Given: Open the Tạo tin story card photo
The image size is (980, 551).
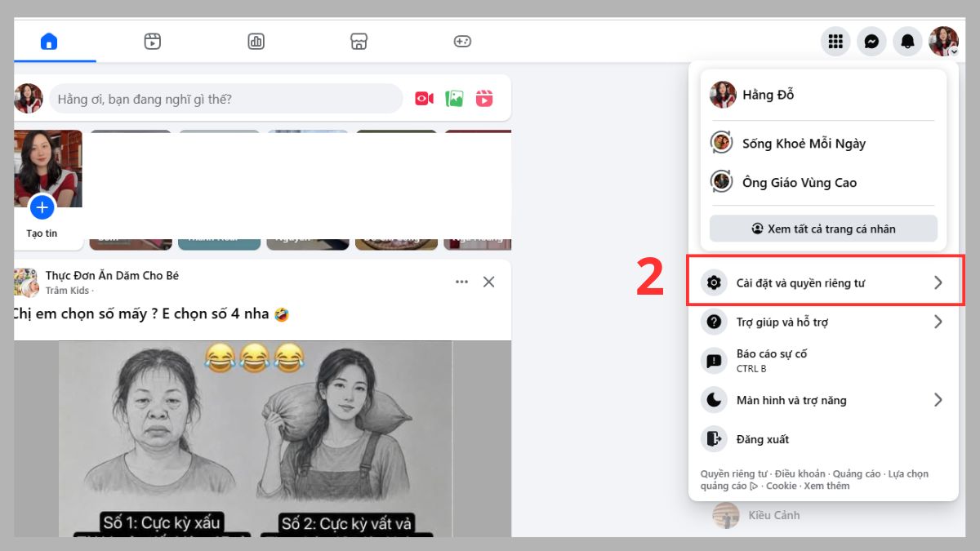Looking at the screenshot, I should tap(48, 168).
